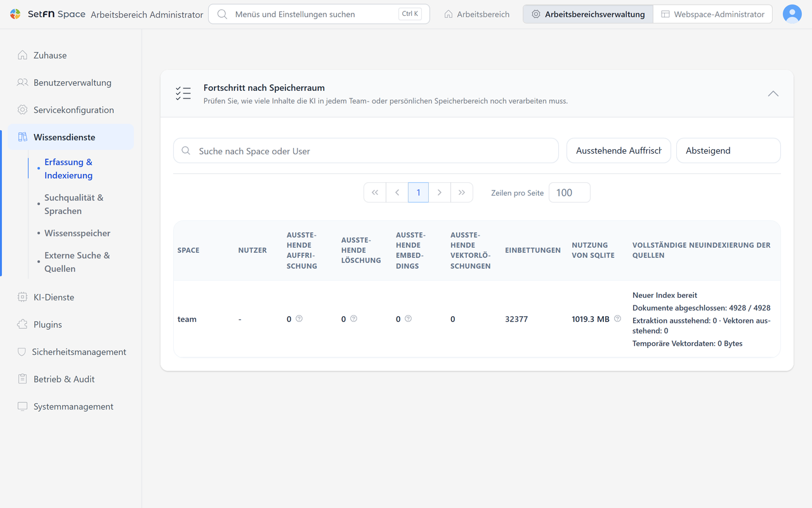Click the Sicherheitsmanagement shield icon
The width and height of the screenshot is (812, 508).
[22, 352]
